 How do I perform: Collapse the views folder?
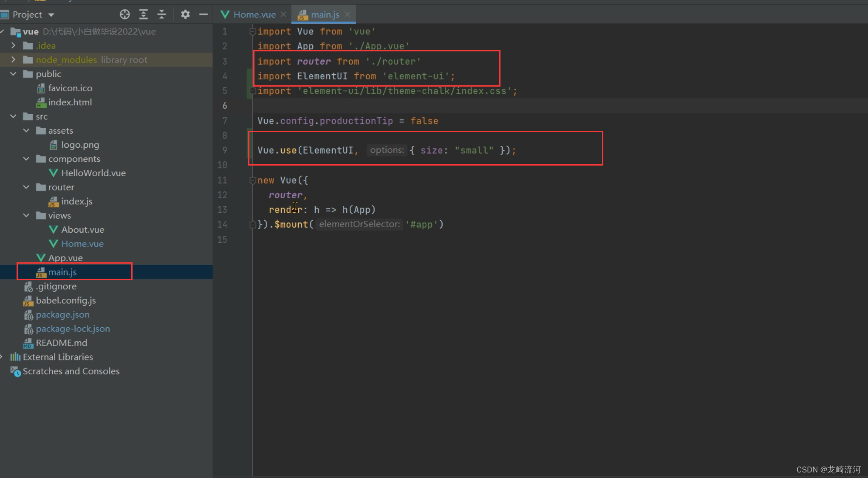[26, 215]
